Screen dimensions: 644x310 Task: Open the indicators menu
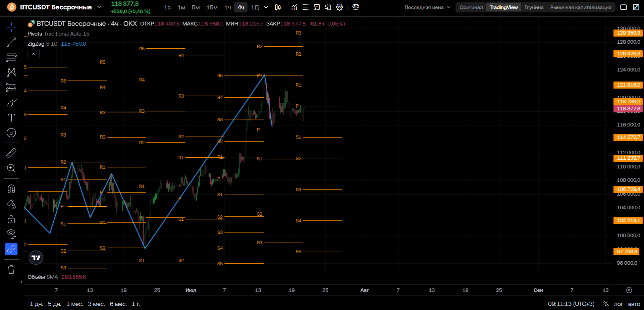pos(294,7)
